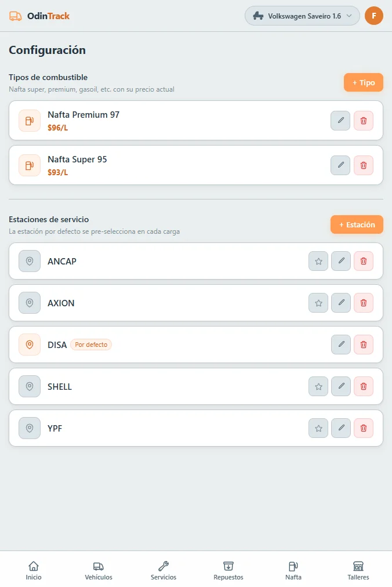Click the + Estación button
The height and width of the screenshot is (587, 392).
click(x=357, y=224)
